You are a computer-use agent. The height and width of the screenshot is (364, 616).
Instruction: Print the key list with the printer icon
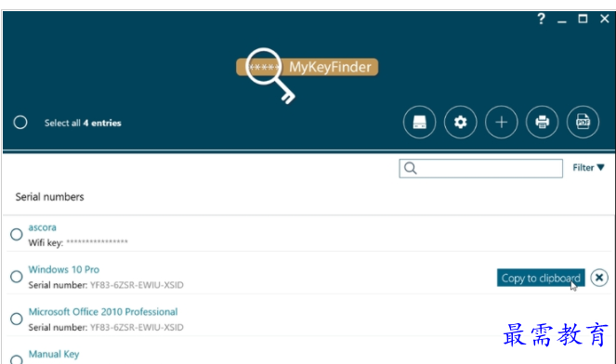click(x=543, y=123)
